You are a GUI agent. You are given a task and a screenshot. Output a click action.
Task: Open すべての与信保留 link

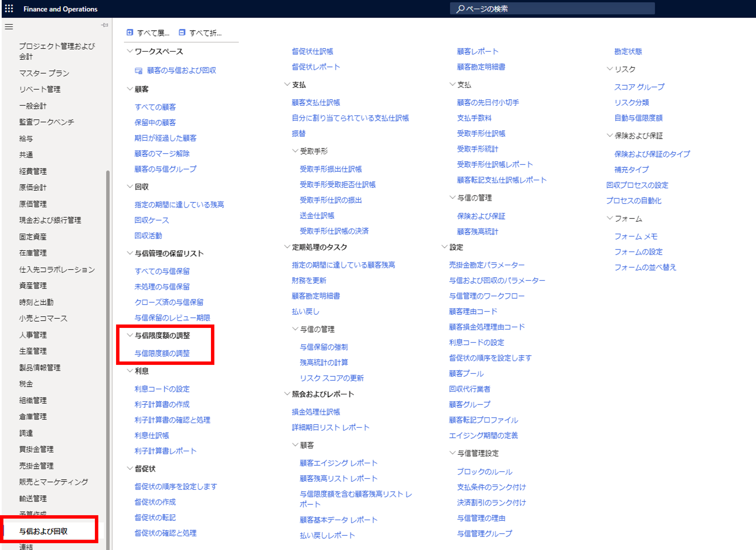(162, 271)
